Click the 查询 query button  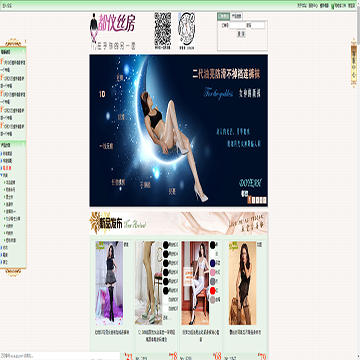click(241, 34)
